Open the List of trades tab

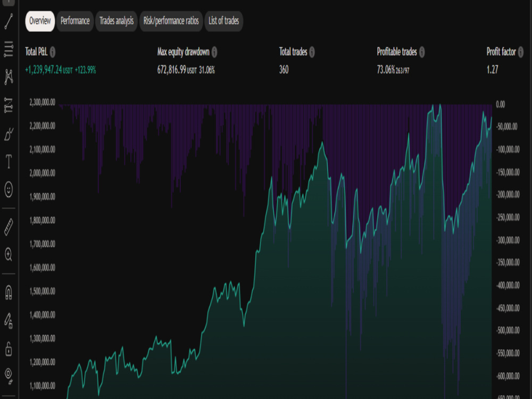[x=224, y=22]
